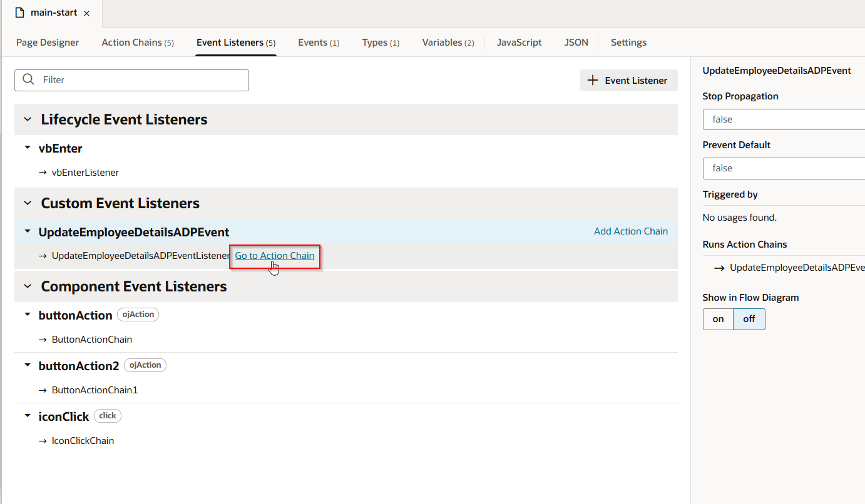
Task: Switch to the Action Chains tab
Action: (x=137, y=43)
